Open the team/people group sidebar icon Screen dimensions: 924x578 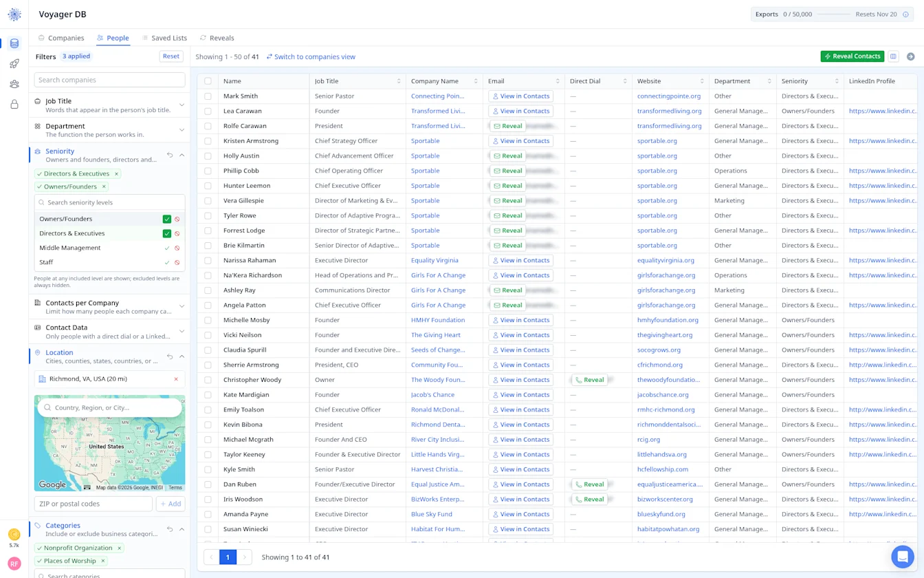pos(14,84)
